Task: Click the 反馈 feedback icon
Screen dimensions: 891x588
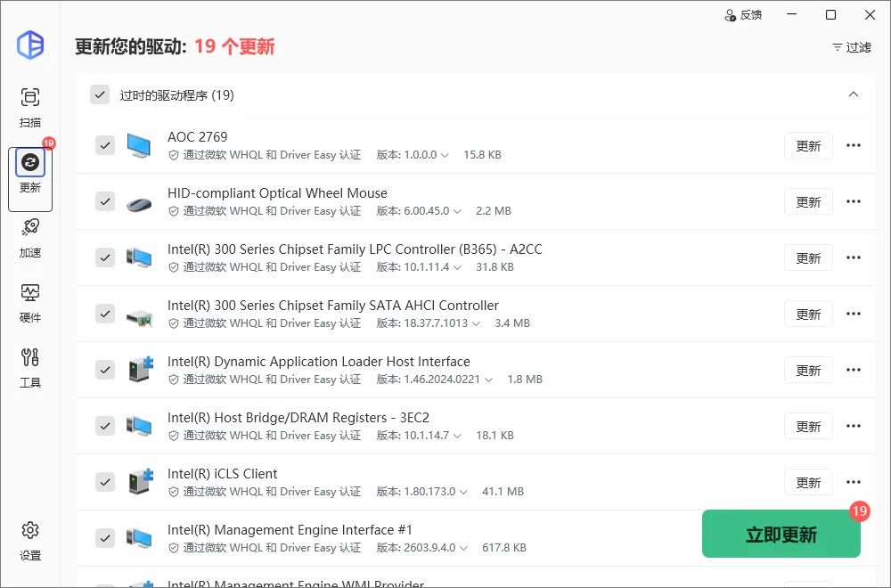Action: coord(743,15)
